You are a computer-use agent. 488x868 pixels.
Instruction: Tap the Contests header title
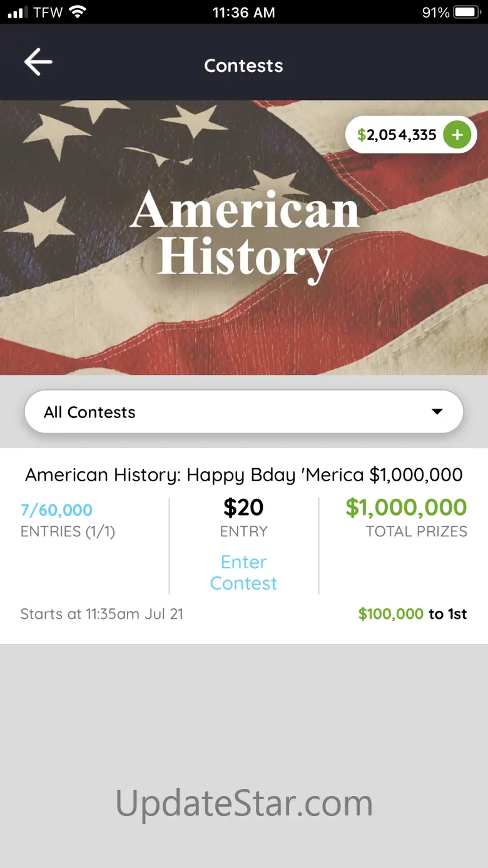click(x=243, y=66)
